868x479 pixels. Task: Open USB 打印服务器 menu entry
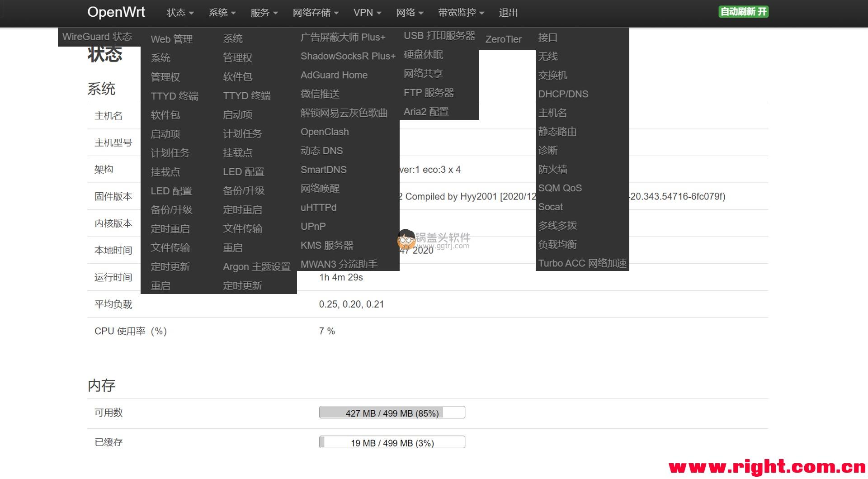tap(439, 35)
